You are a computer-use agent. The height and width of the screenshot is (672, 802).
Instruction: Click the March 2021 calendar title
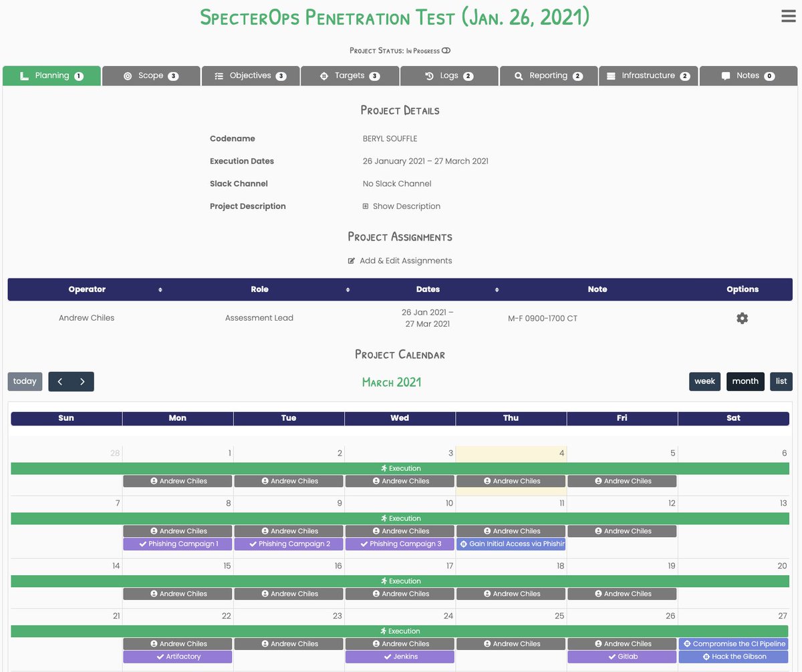pos(392,382)
